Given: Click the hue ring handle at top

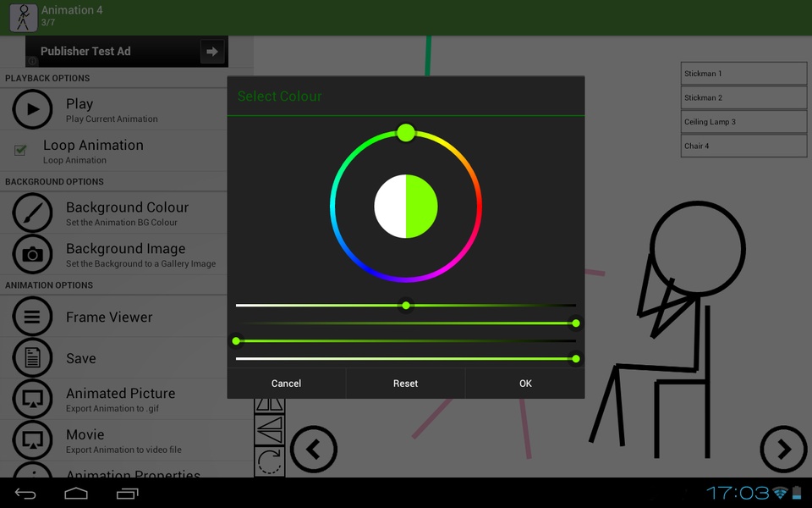Looking at the screenshot, I should click(406, 133).
